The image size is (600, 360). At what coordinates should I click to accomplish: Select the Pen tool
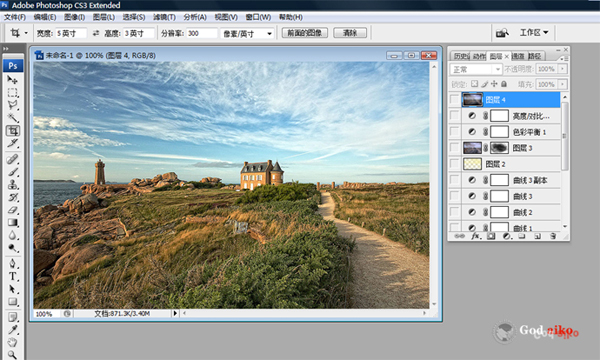13,264
